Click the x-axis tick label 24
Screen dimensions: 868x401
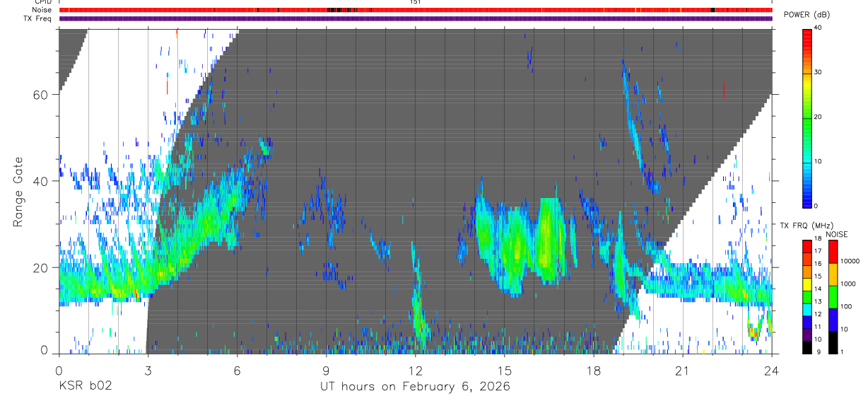[772, 371]
